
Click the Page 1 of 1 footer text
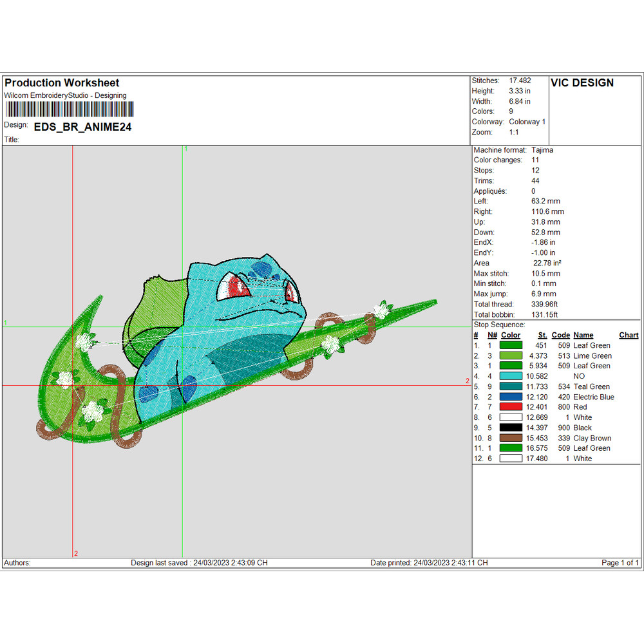coord(620,563)
